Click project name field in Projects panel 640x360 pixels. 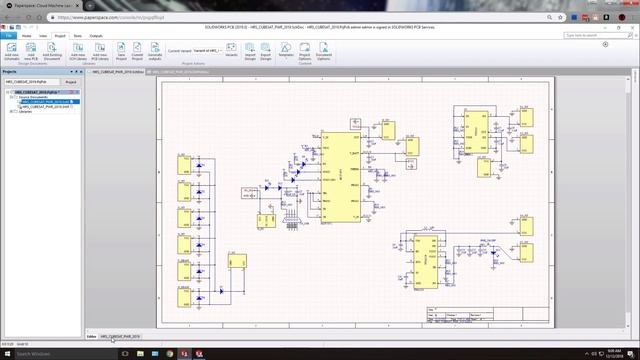point(32,82)
